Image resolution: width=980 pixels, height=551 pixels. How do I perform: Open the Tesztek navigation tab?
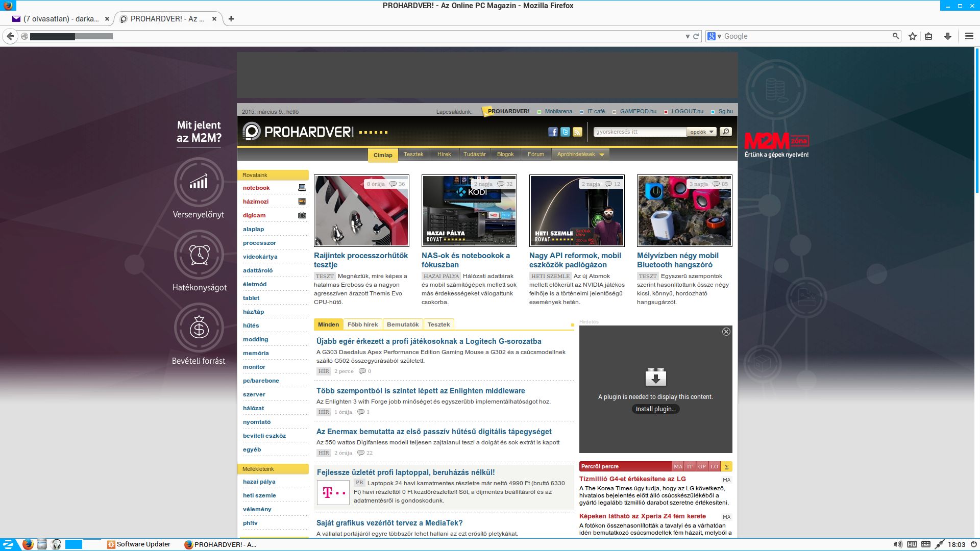tap(413, 155)
